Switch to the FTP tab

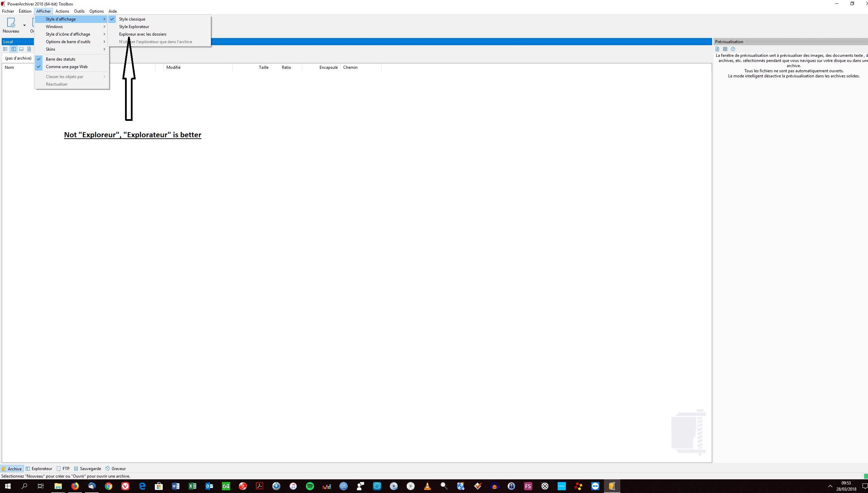(63, 469)
